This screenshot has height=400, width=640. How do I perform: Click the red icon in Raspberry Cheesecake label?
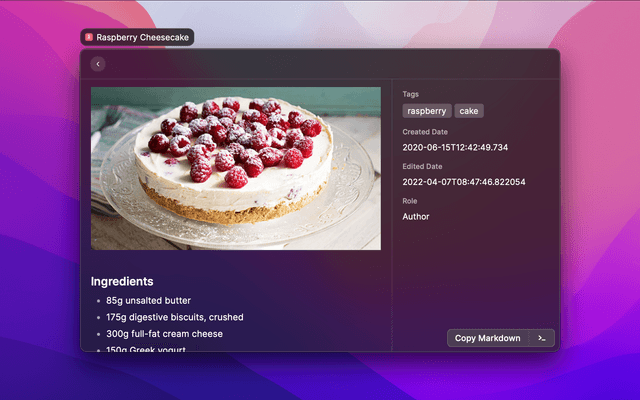click(89, 37)
